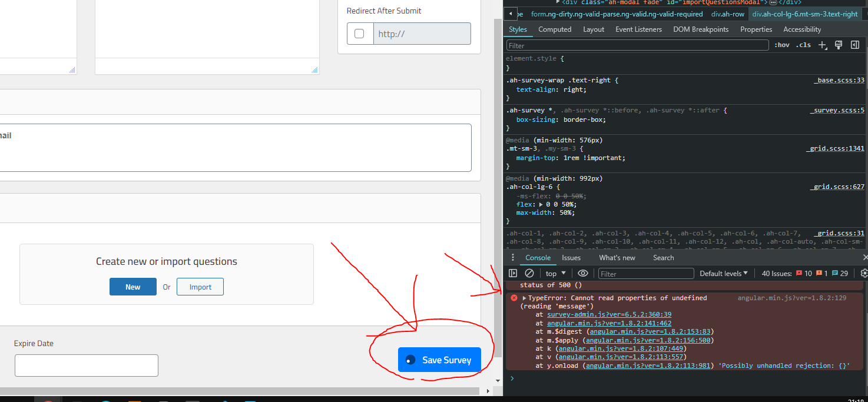Open the Search drawer tab
The width and height of the screenshot is (868, 402).
(663, 257)
